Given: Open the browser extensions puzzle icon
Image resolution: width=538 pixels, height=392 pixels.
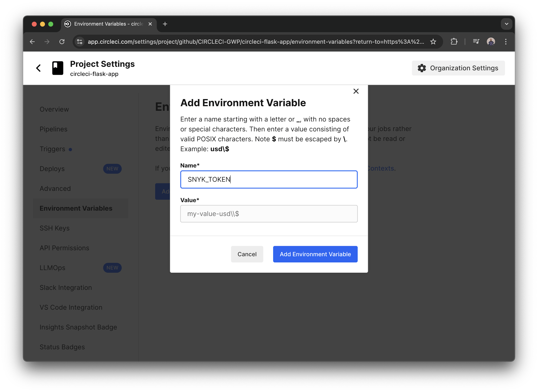Looking at the screenshot, I should point(454,41).
